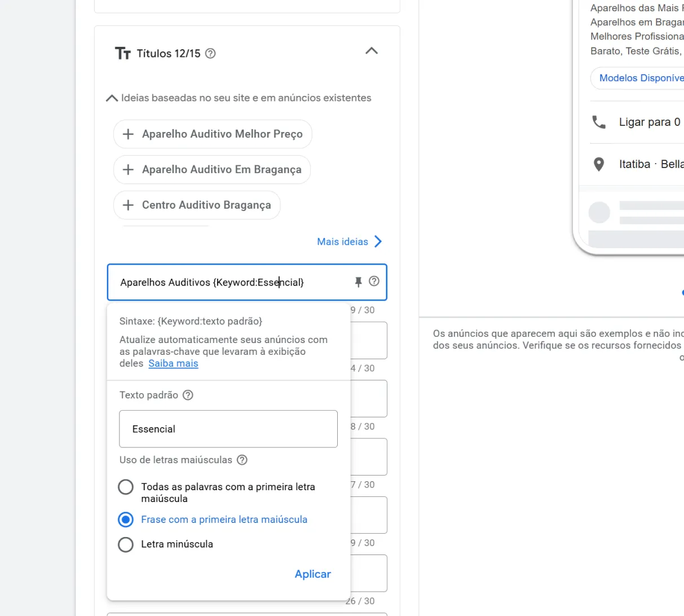The image size is (684, 616).
Task: Select the 'Letra minúscula' radio option
Action: click(x=126, y=544)
